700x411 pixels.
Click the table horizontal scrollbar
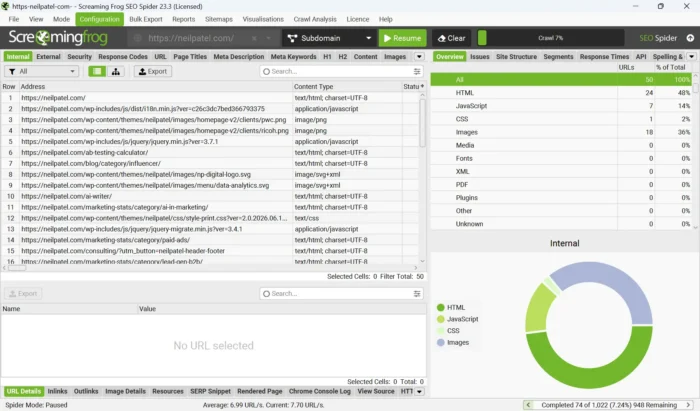(x=17, y=268)
